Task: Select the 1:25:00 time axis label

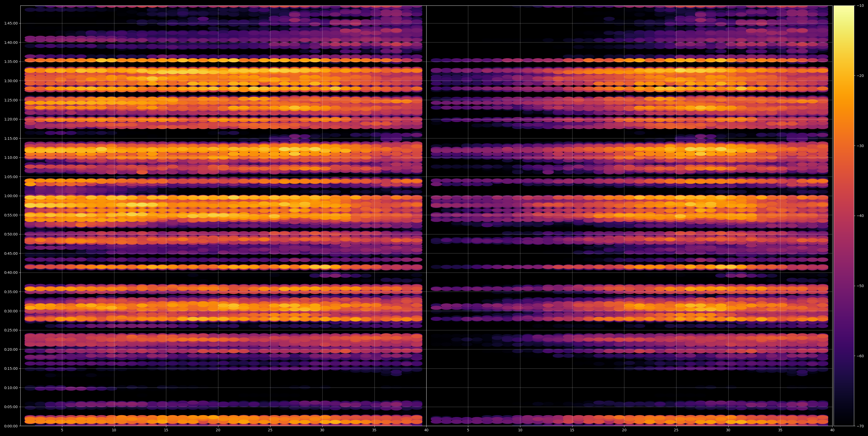Action: tap(11, 100)
